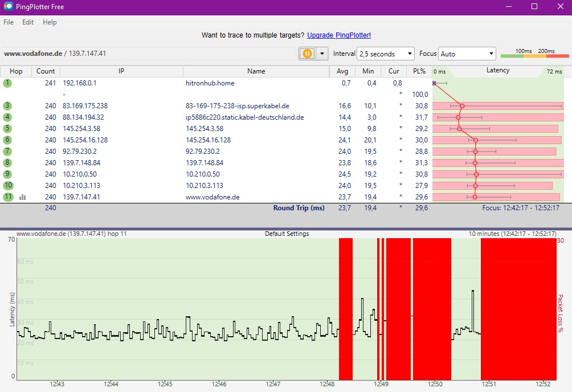Select the www.vodafone.de row in hop table
This screenshot has width=572, height=392.
tap(213, 197)
